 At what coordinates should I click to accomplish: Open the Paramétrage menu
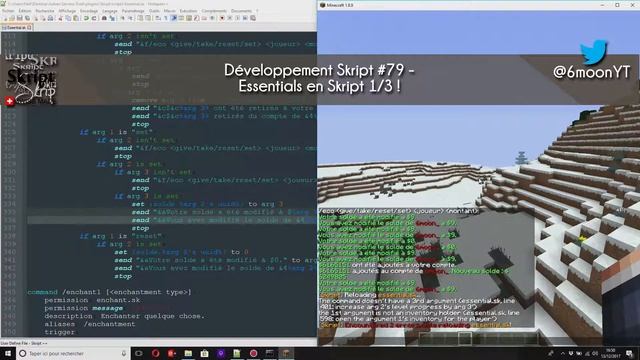pos(133,11)
